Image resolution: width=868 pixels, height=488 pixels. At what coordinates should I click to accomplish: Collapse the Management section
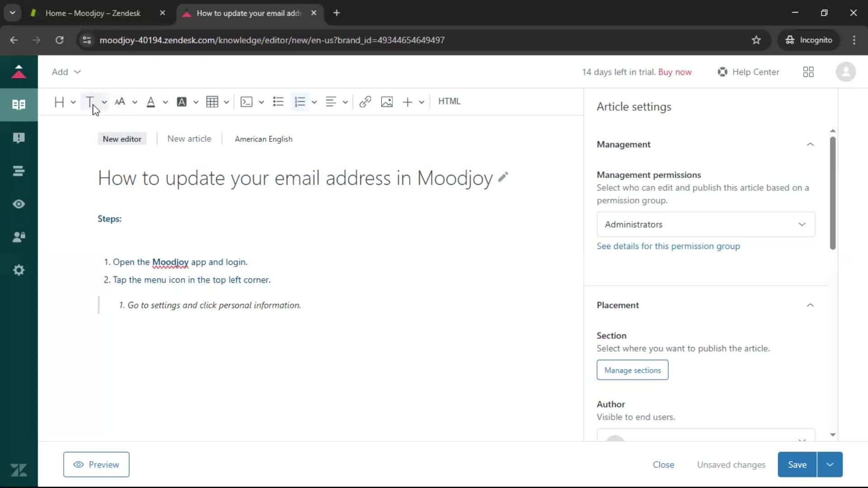810,145
